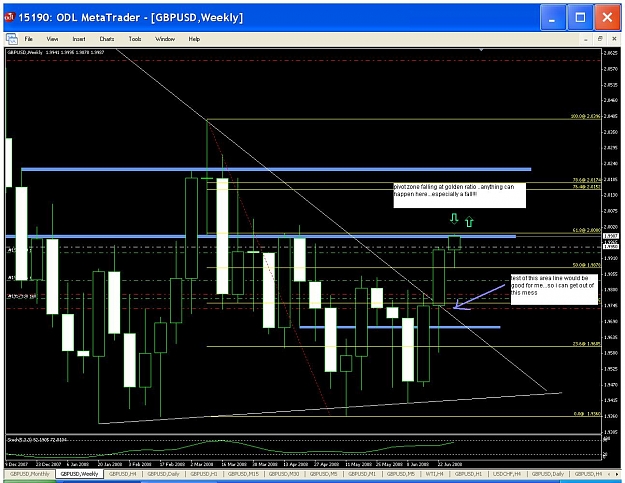Click the '13 Apr 2008' date on time axis
The height and width of the screenshot is (483, 625).
[295, 464]
